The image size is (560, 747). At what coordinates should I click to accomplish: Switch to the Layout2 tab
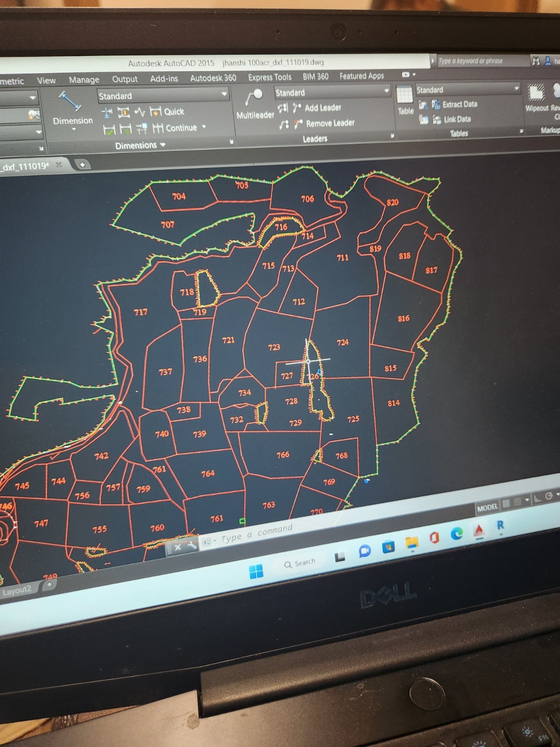click(17, 591)
